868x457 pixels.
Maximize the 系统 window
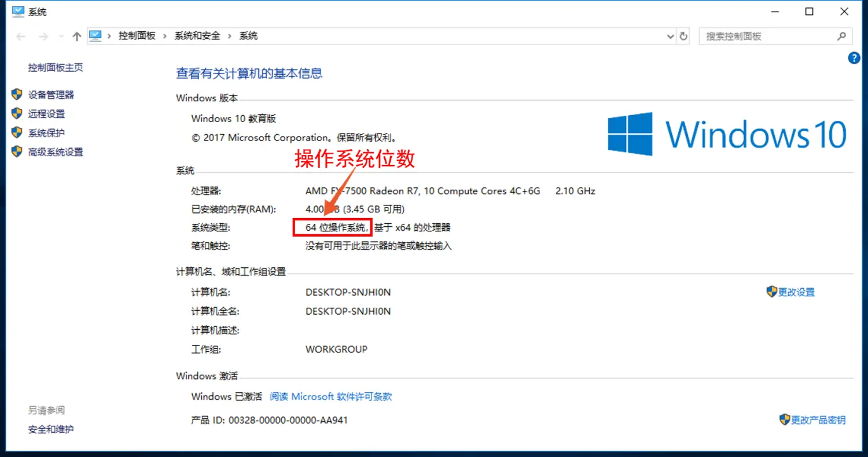[x=810, y=12]
